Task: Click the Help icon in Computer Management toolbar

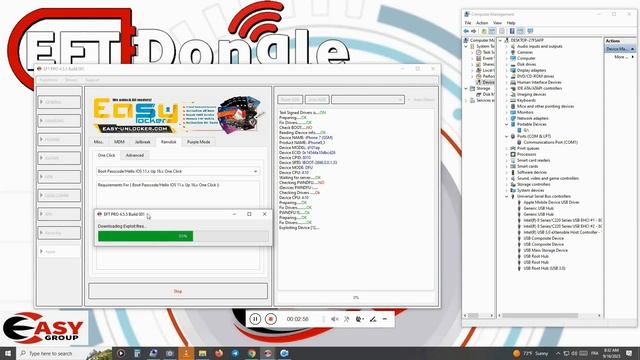Action: [x=512, y=31]
